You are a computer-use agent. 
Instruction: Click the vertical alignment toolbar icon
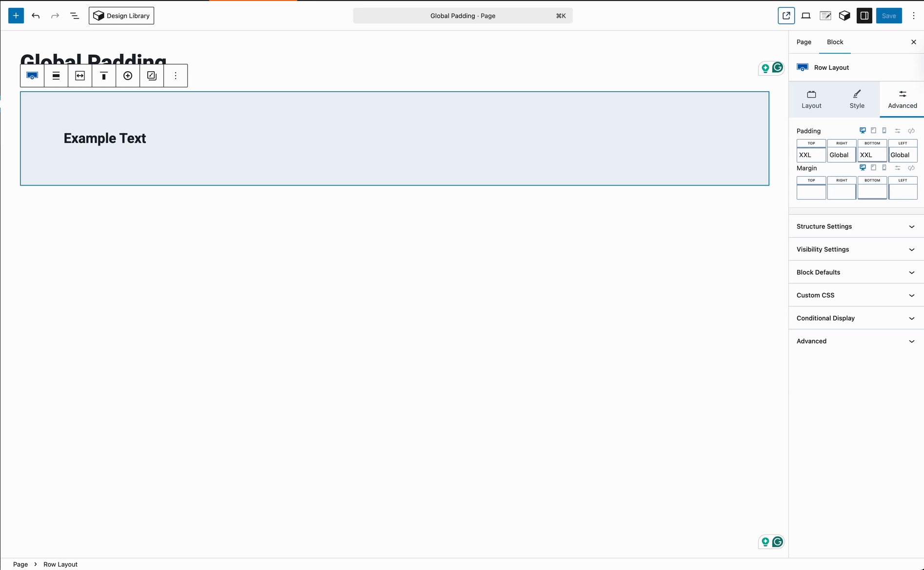coord(104,75)
